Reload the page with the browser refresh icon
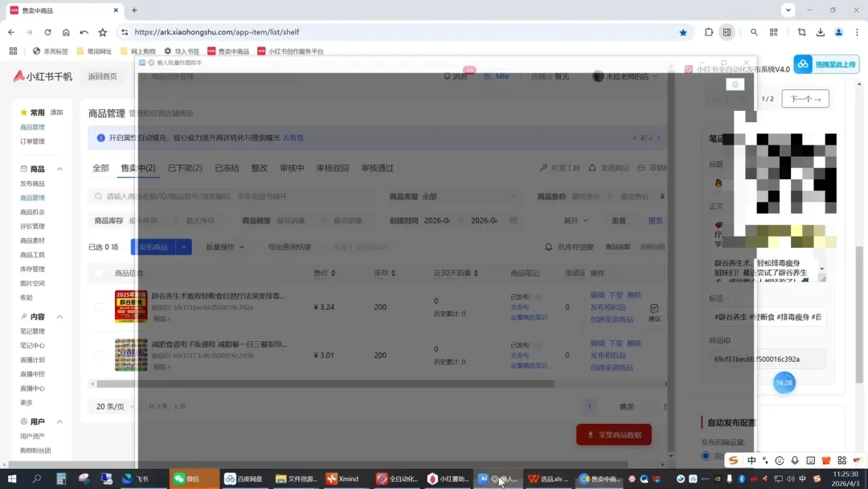The height and width of the screenshot is (489, 868). (47, 32)
